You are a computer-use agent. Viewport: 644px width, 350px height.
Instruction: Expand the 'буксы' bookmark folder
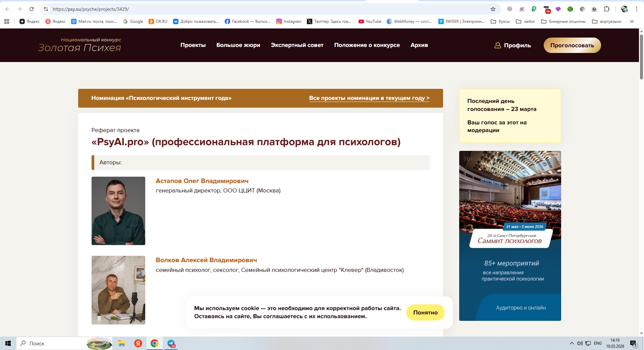tap(500, 21)
